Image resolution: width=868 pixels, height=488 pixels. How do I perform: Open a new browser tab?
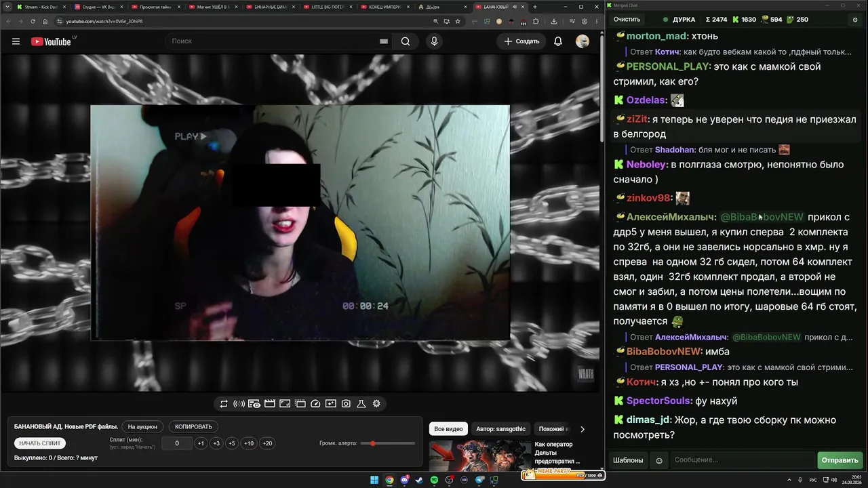click(x=535, y=7)
